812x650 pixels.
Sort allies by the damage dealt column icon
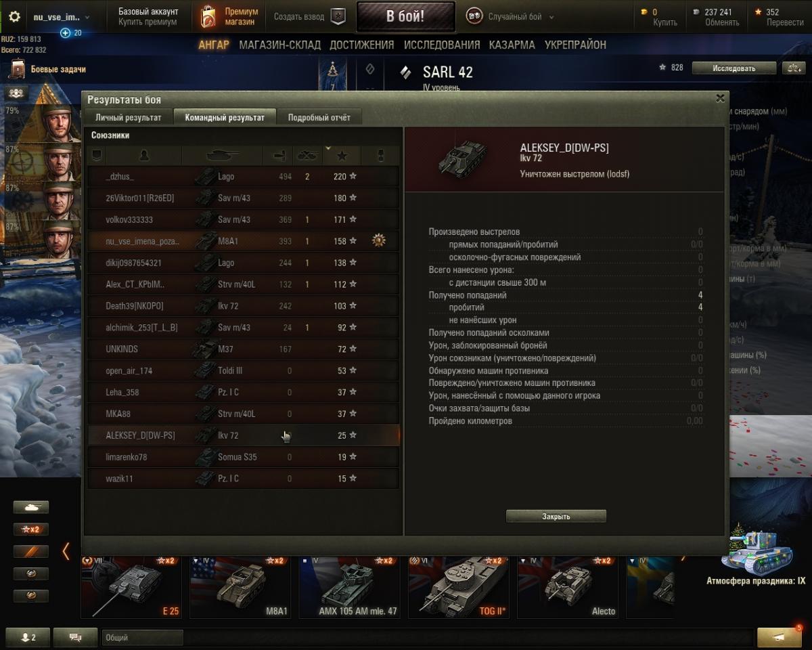(277, 156)
